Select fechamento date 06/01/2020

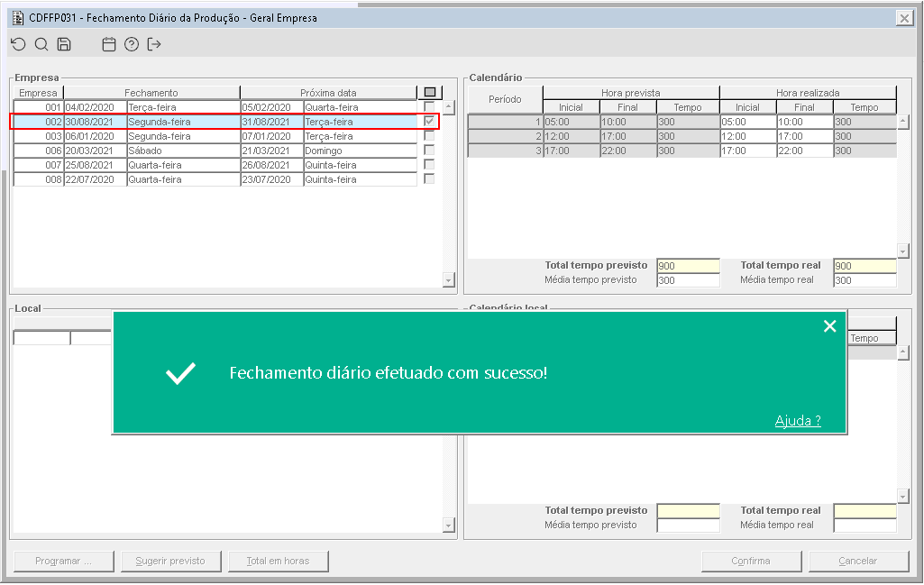[x=95, y=136]
